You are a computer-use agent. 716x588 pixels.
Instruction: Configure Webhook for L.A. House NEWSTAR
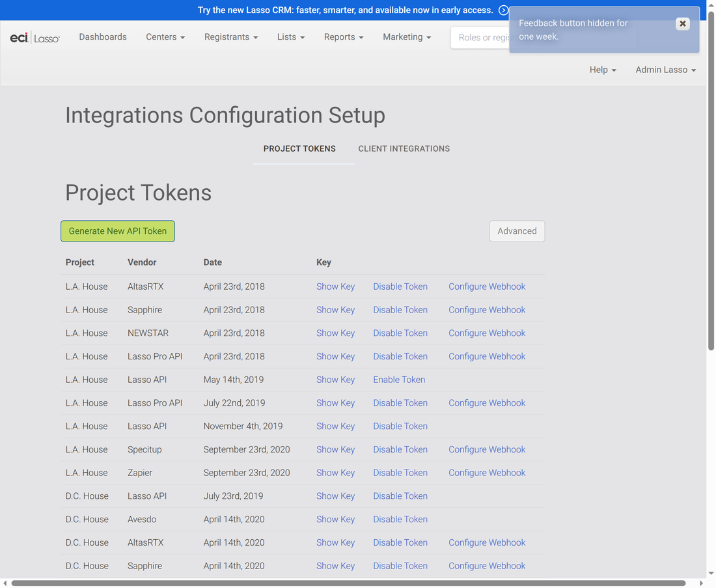(x=487, y=333)
